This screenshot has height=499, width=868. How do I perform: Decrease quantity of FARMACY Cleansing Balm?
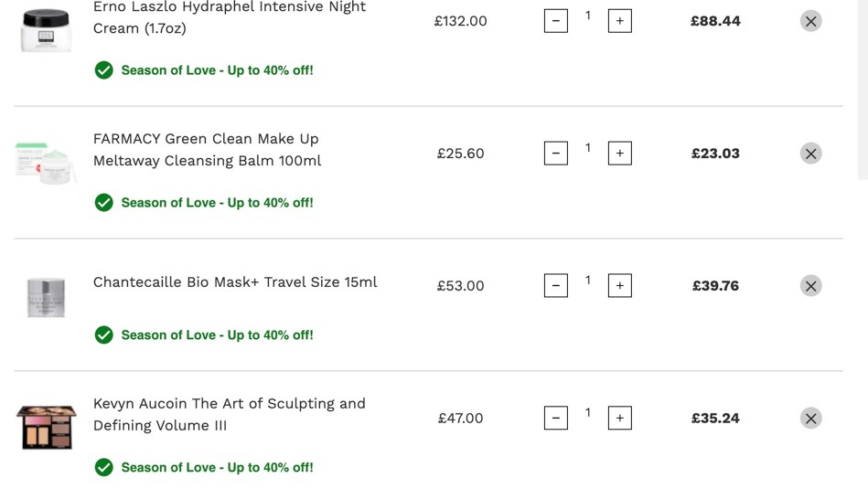click(x=556, y=154)
